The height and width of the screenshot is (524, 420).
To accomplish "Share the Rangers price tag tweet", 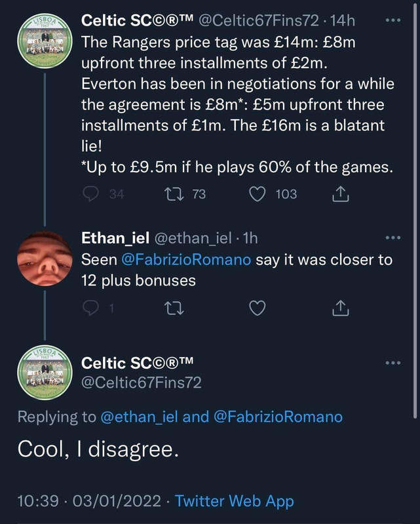I will tap(341, 194).
